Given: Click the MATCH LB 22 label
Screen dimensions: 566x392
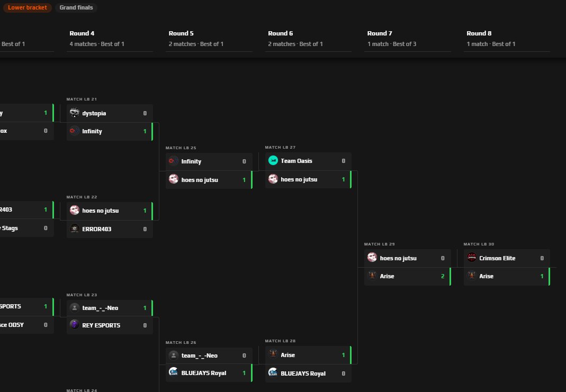Looking at the screenshot, I should tap(82, 197).
